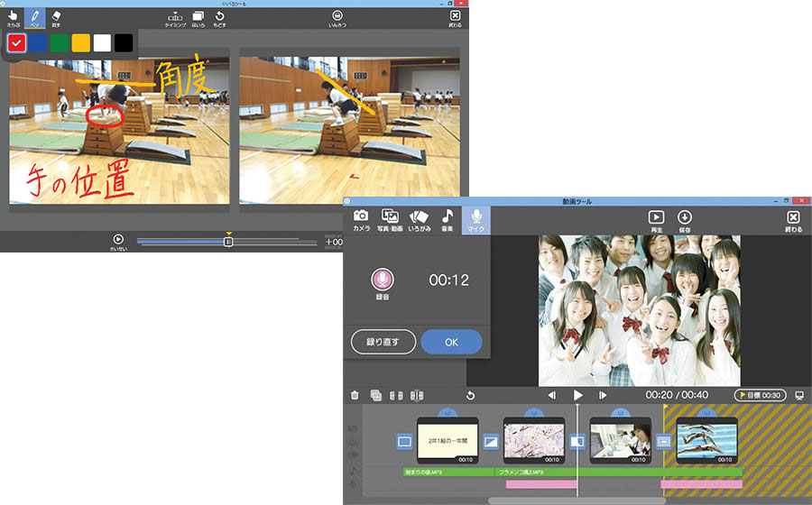
Task: Open the タイミング timing dropdown
Action: pyautogui.click(x=175, y=18)
